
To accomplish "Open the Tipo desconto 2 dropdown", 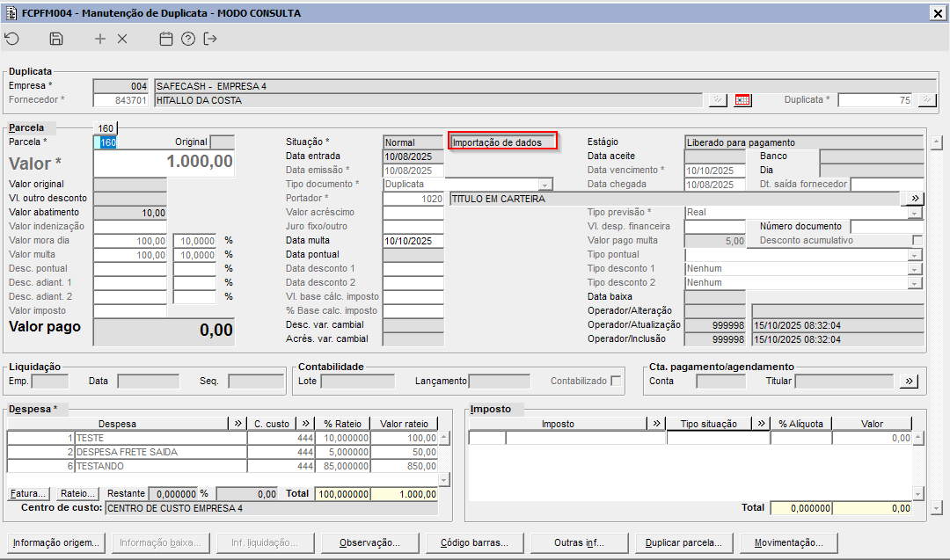I will 914,283.
